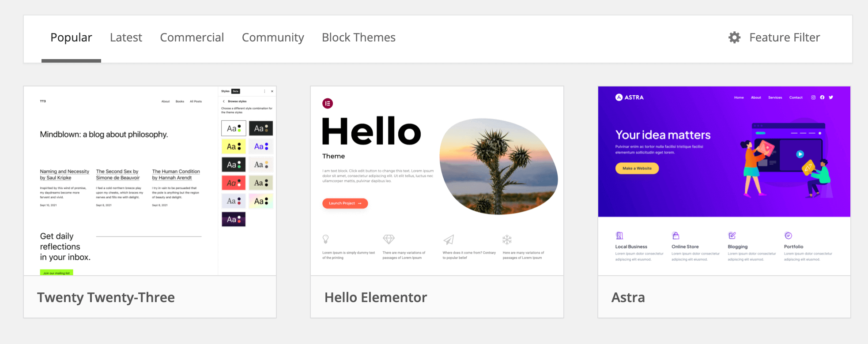Click the Twenty Twenty-Three theme name
The image size is (868, 344).
tap(106, 297)
